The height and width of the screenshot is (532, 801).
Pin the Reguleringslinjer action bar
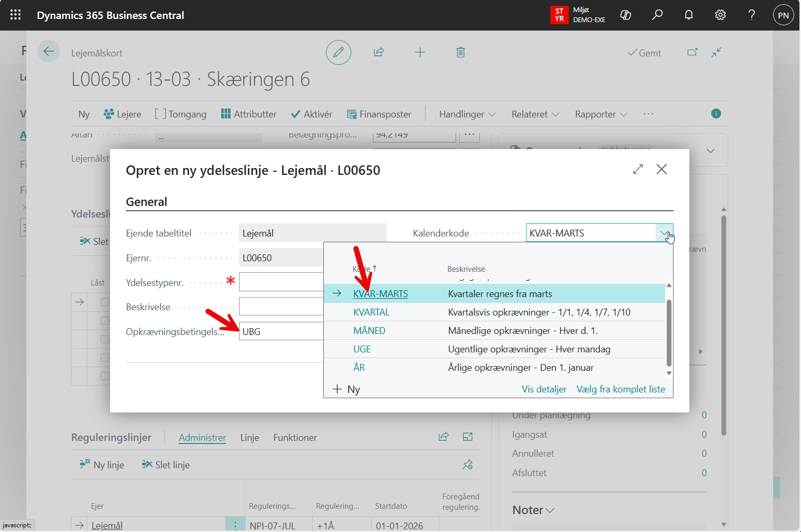click(x=468, y=465)
